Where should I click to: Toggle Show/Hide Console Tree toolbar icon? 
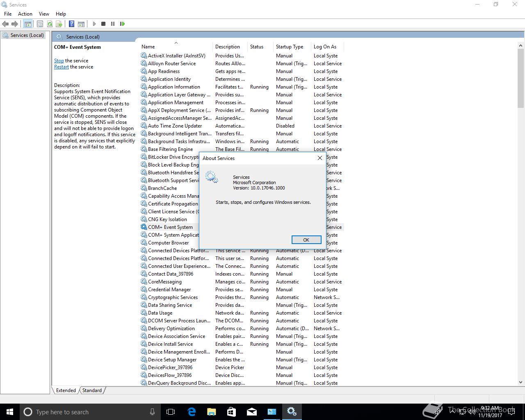pos(28,24)
